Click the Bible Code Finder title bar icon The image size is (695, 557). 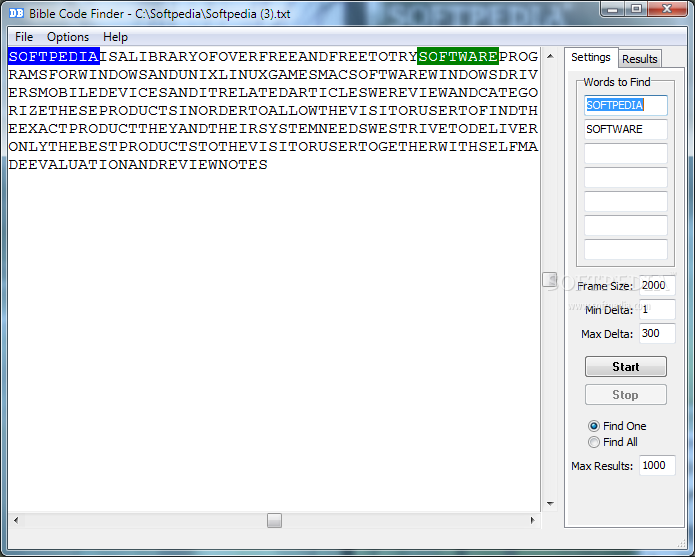tap(16, 13)
